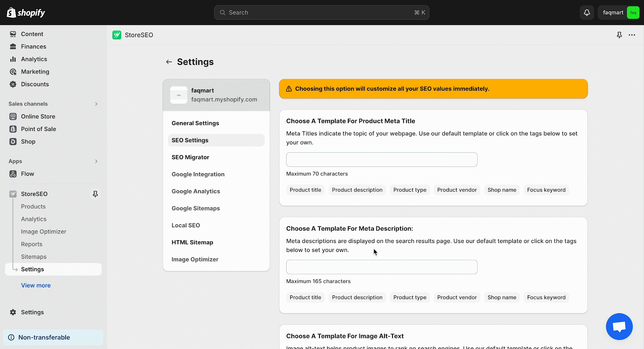Open the SEO Migrator tab
The image size is (644, 349).
[x=216, y=157]
